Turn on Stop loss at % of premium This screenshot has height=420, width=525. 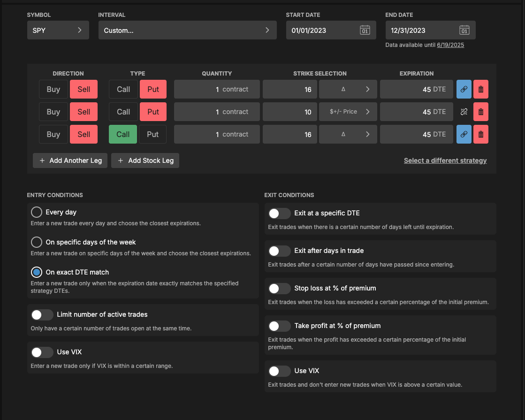[x=279, y=288]
